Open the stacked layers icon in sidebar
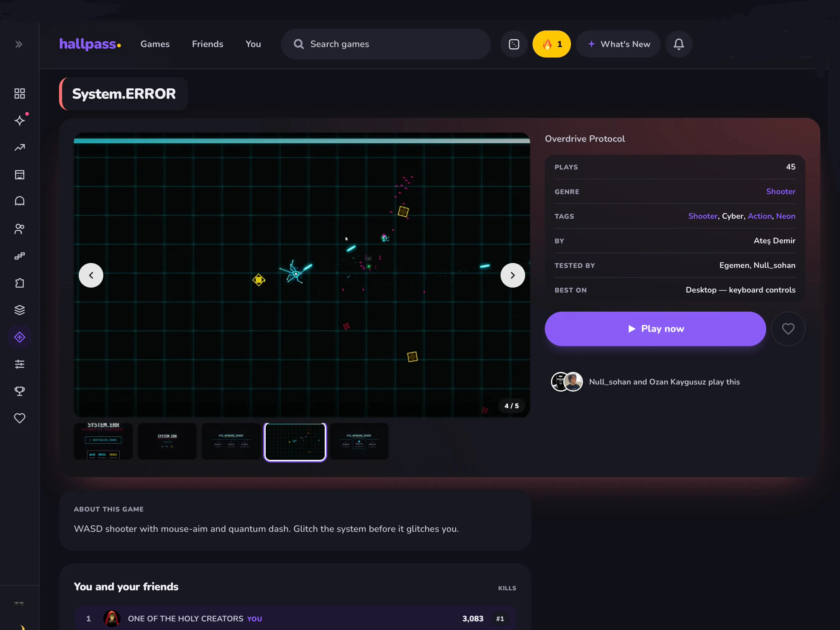The height and width of the screenshot is (630, 840). [x=19, y=310]
